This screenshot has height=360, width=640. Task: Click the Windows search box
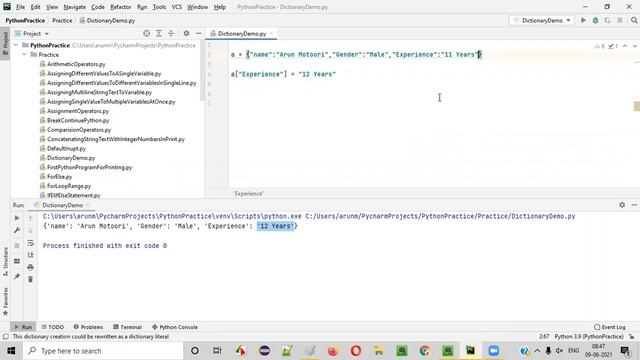click(x=103, y=351)
